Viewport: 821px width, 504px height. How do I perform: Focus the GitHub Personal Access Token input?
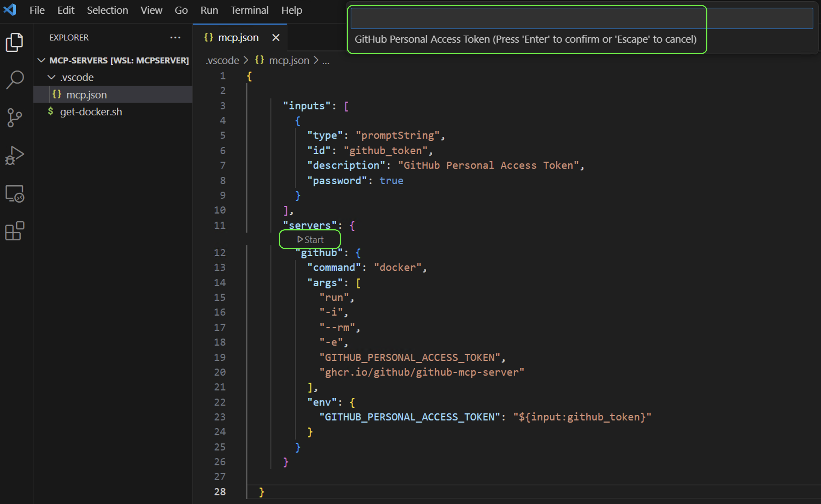pos(581,19)
